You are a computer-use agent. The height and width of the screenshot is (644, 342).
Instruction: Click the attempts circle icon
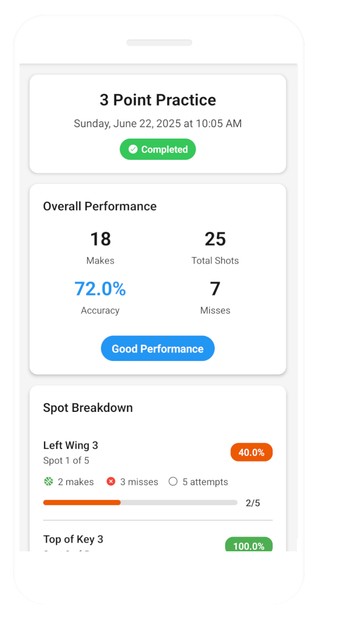(173, 481)
